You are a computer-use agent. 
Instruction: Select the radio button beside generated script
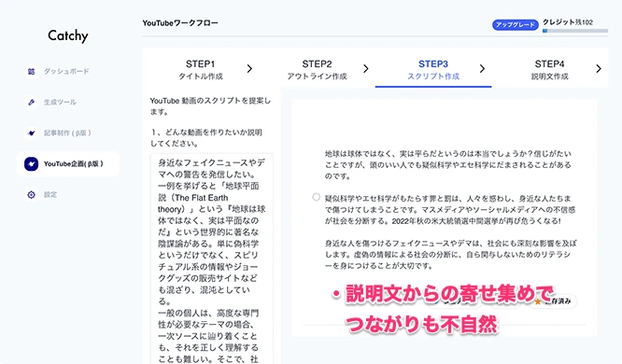317,197
